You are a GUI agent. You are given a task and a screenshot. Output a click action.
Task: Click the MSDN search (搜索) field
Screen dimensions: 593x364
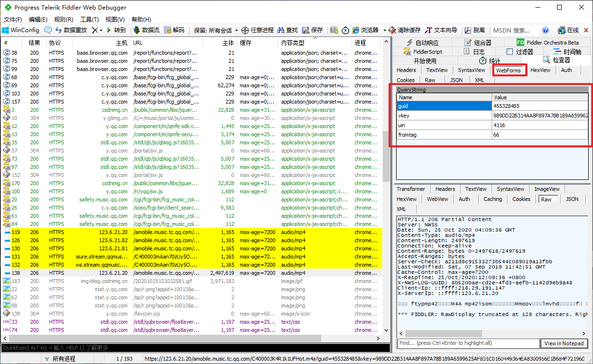click(x=515, y=30)
